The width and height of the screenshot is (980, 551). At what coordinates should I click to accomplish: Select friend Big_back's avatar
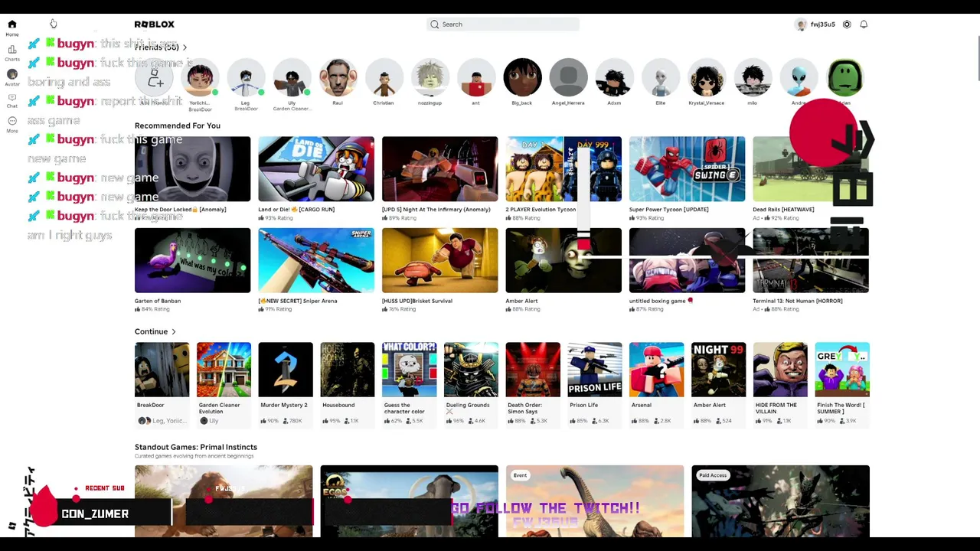522,77
